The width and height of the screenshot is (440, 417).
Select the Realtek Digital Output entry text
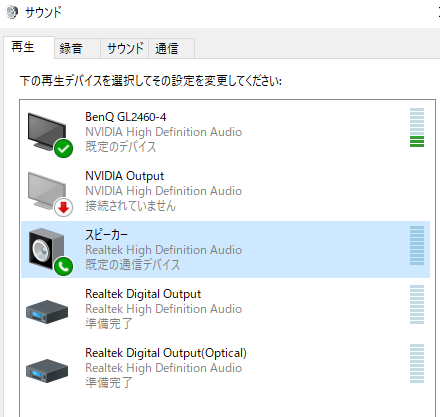[143, 294]
